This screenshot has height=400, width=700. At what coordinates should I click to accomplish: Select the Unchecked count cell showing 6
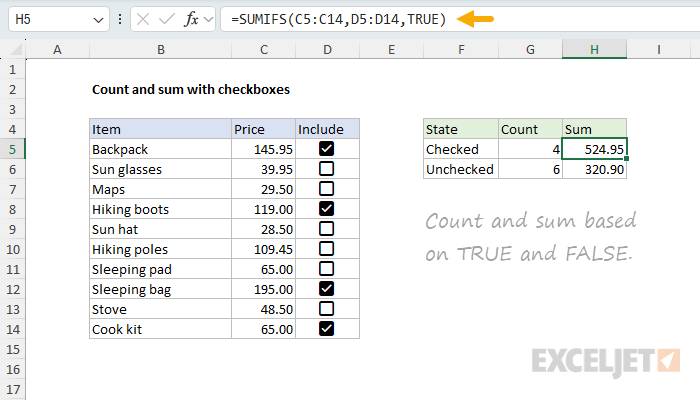coord(530,169)
